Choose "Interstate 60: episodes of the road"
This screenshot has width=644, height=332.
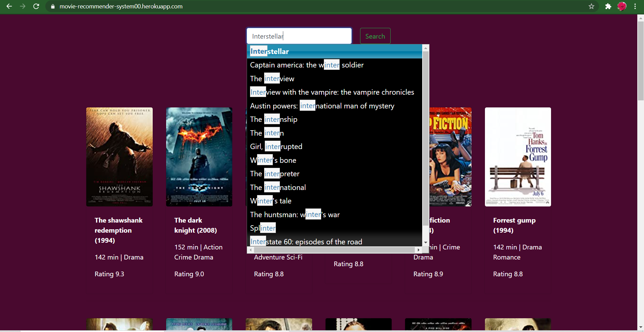[x=306, y=241]
